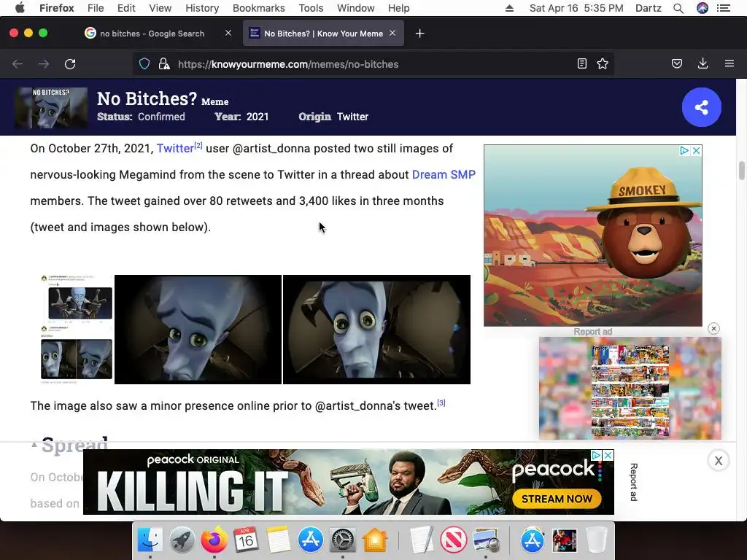Open Control Center list icon in menu bar
Screen dimensions: 747x560
tap(724, 8)
